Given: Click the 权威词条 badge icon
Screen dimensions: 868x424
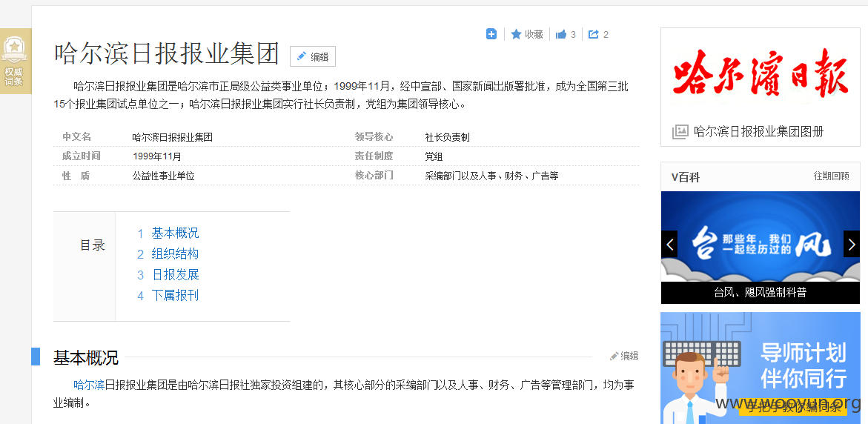Looking at the screenshot, I should coord(14,51).
